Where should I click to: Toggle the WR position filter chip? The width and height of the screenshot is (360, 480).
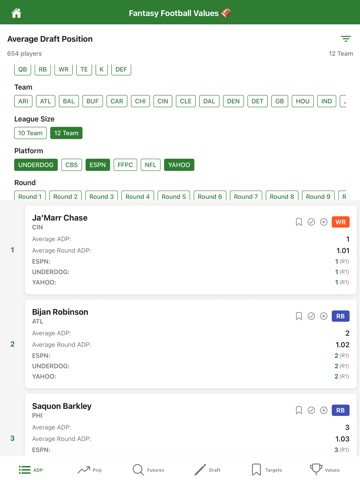pos(63,69)
